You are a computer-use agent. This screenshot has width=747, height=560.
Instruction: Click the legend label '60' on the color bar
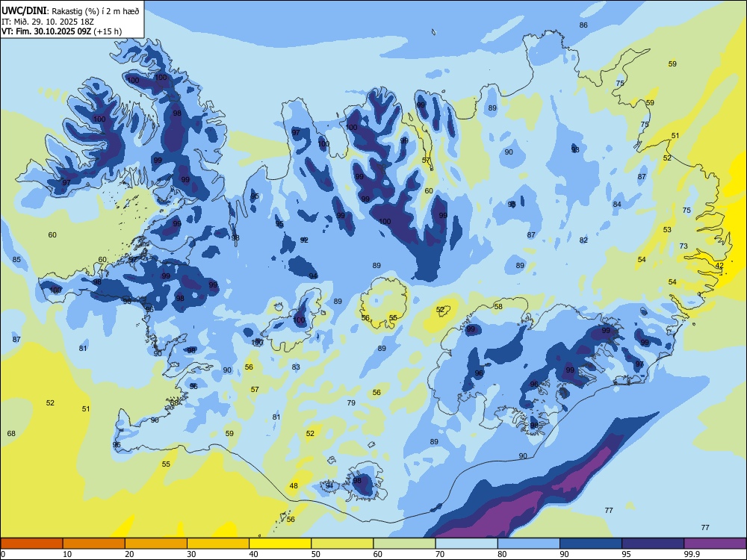coord(378,554)
